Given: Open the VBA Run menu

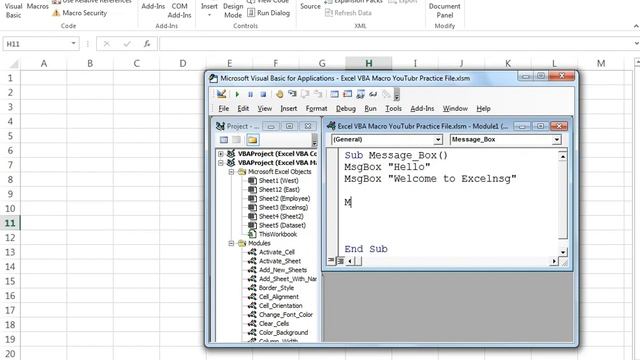Looking at the screenshot, I should coord(370,109).
